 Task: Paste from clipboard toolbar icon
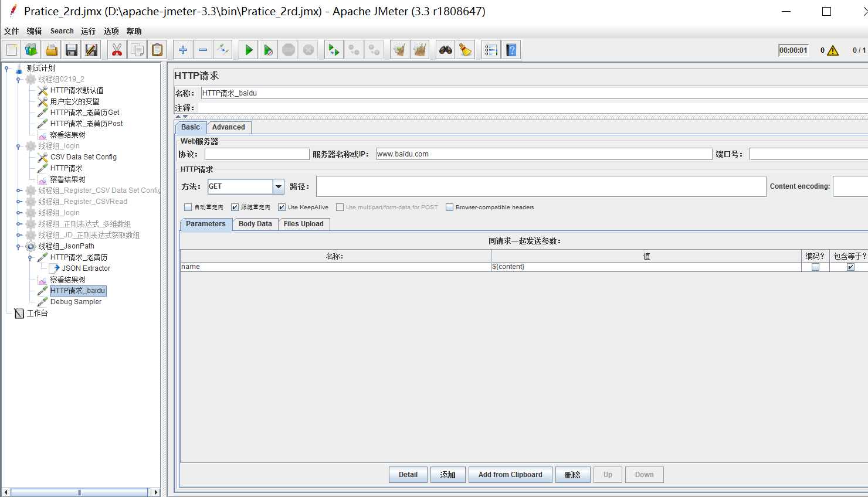(157, 50)
